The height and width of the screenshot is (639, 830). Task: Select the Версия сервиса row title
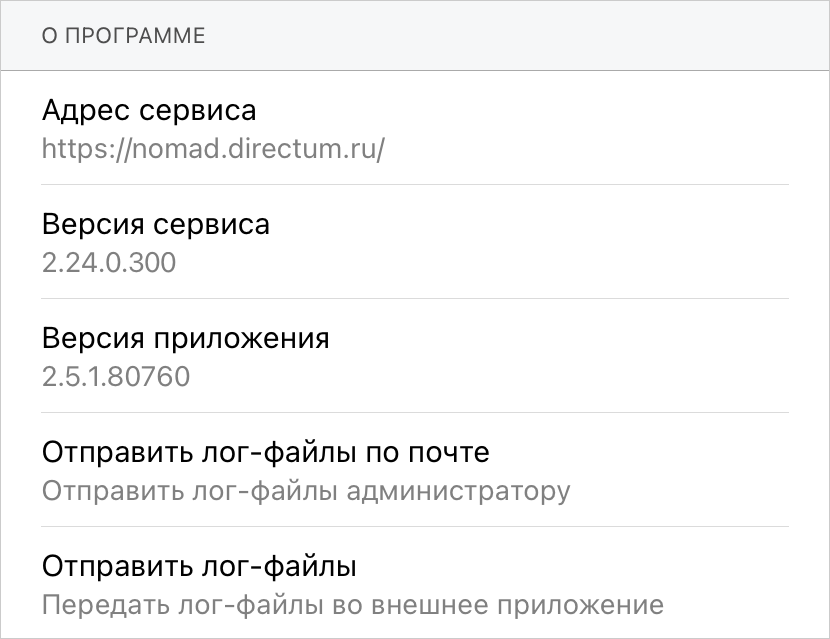156,224
